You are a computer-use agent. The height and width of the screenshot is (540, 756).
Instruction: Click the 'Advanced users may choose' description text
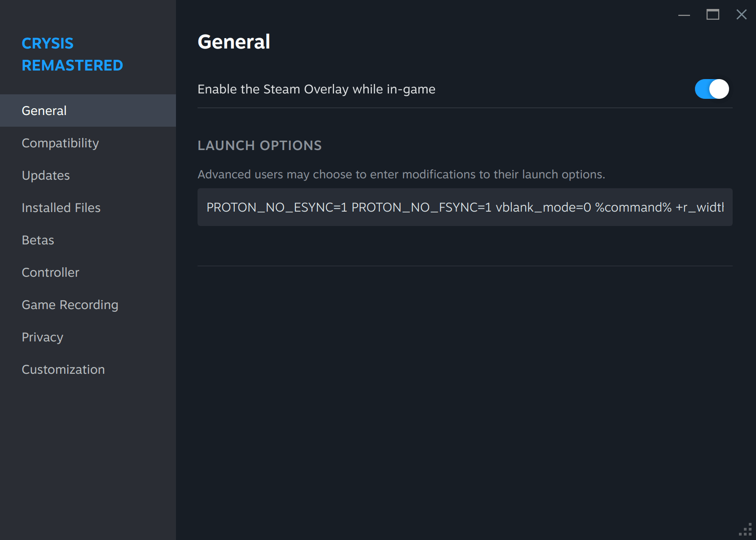coord(401,174)
